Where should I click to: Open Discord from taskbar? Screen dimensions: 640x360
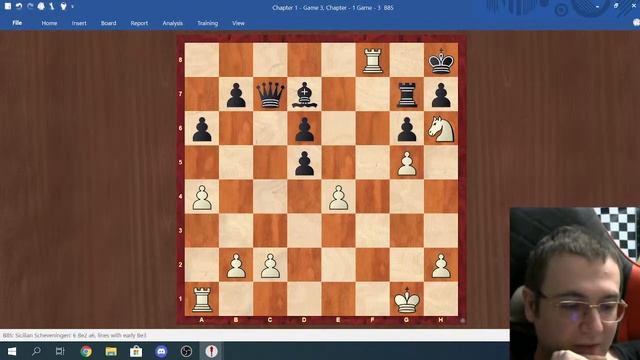click(x=161, y=351)
